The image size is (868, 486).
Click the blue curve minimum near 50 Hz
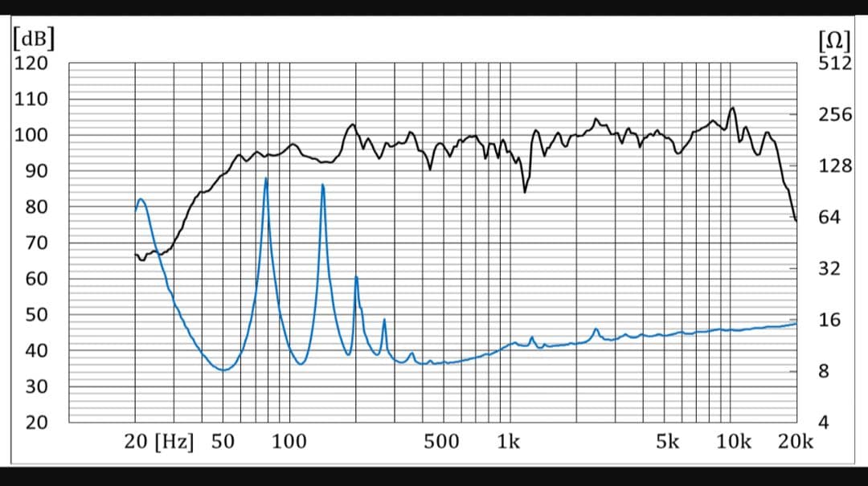pos(223,370)
